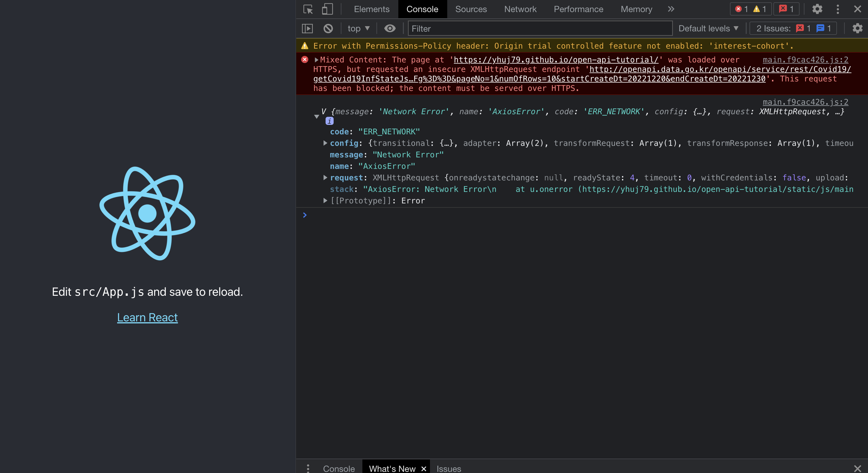Expand the [[Prototype]] entry
The image size is (868, 473).
point(325,201)
